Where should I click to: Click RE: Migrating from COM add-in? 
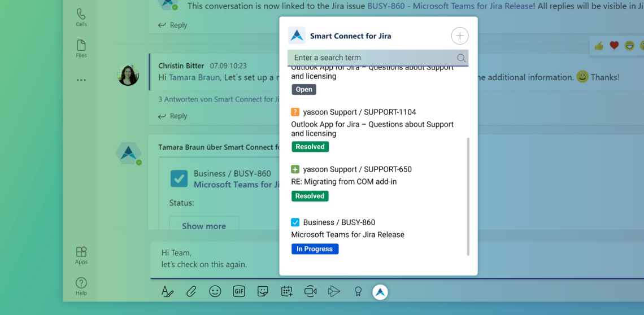344,182
